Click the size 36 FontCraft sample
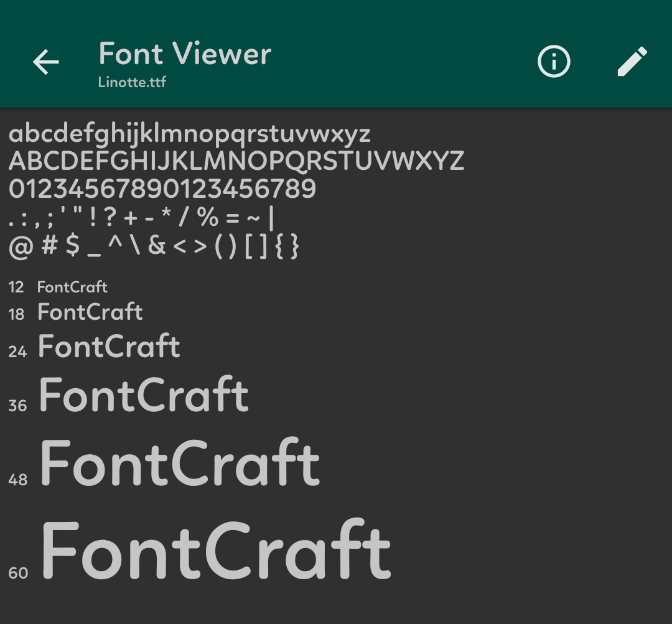The height and width of the screenshot is (624, 672). [144, 394]
